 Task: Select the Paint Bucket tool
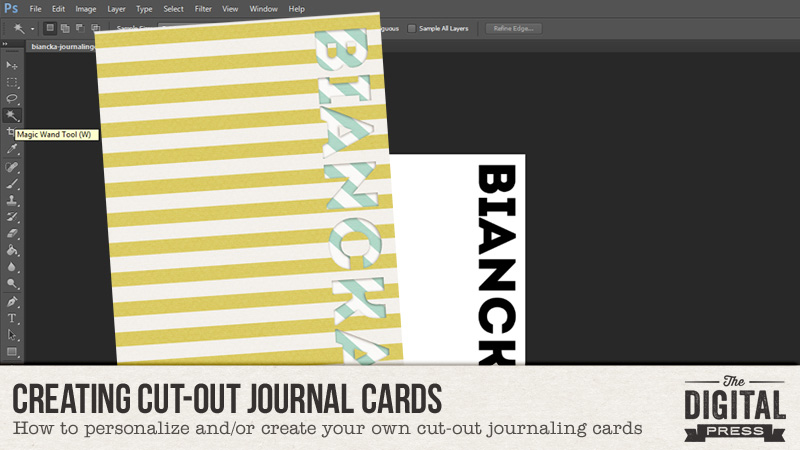(12, 250)
